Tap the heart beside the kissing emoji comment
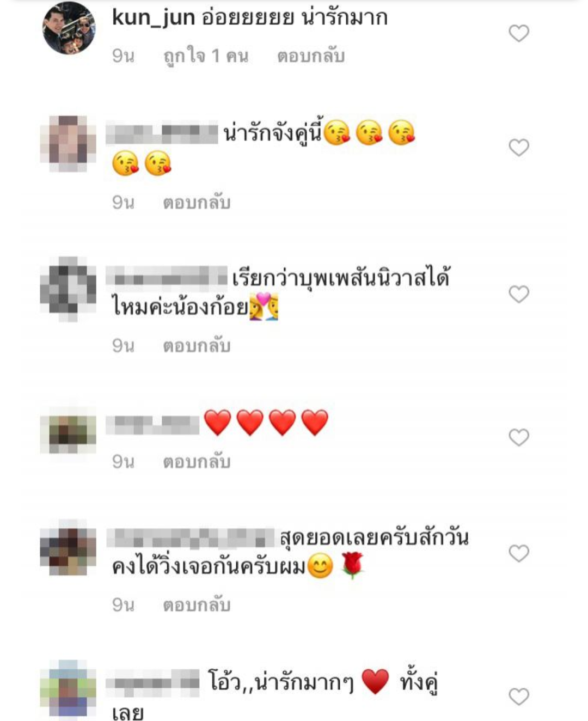Screen dimensions: 588x721 519,147
